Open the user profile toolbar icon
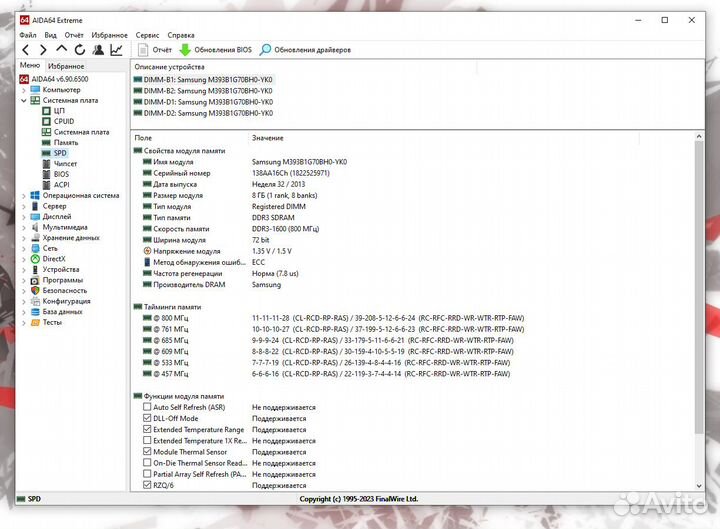 click(98, 49)
